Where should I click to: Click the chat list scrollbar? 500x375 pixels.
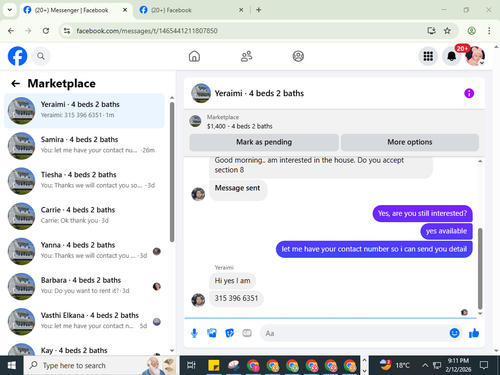pos(172,172)
